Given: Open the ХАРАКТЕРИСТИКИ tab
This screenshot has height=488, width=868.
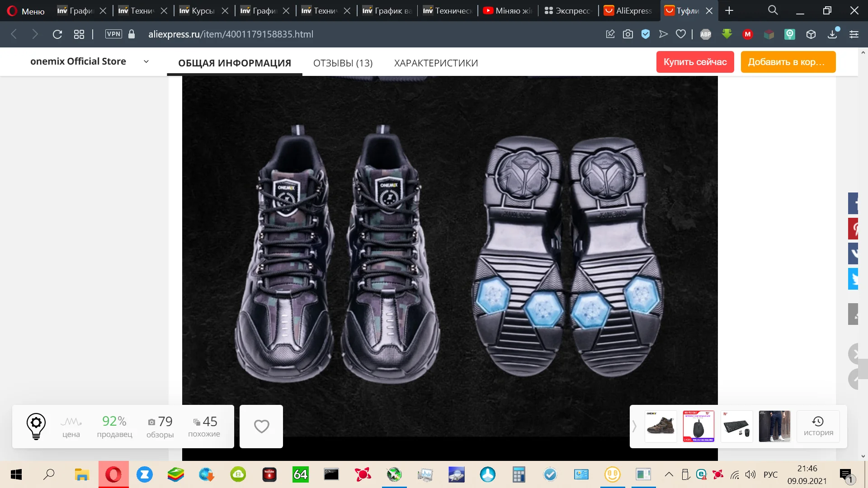Looking at the screenshot, I should [x=436, y=63].
